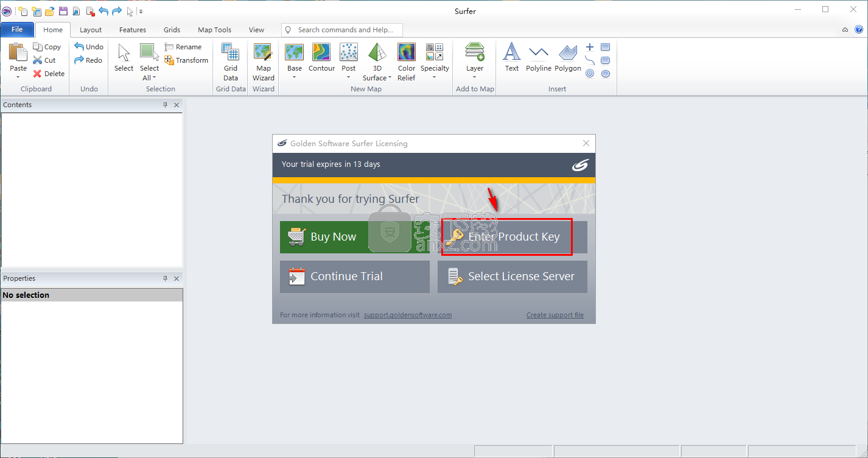Create a new Contour map
Screen dimensions: 868x458
321,58
